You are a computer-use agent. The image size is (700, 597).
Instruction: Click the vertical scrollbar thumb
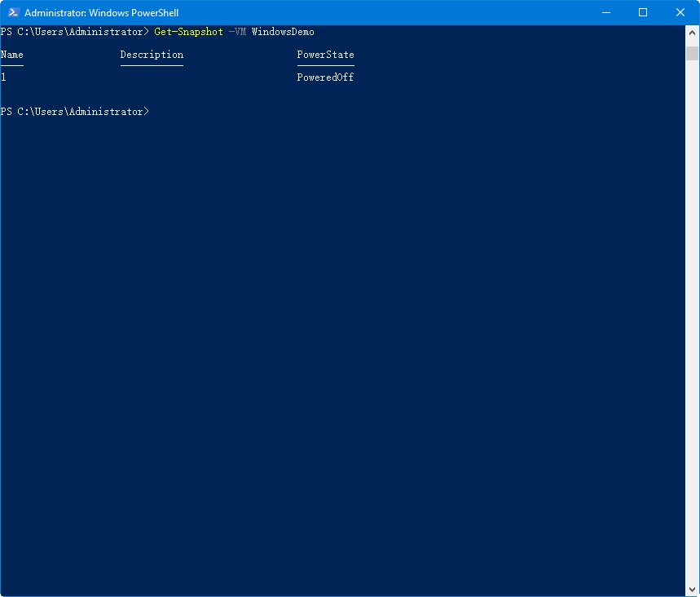(x=692, y=53)
